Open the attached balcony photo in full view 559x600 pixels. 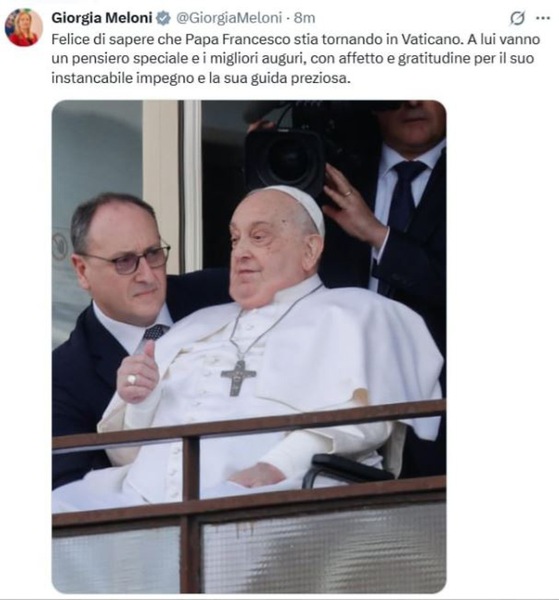(249, 347)
